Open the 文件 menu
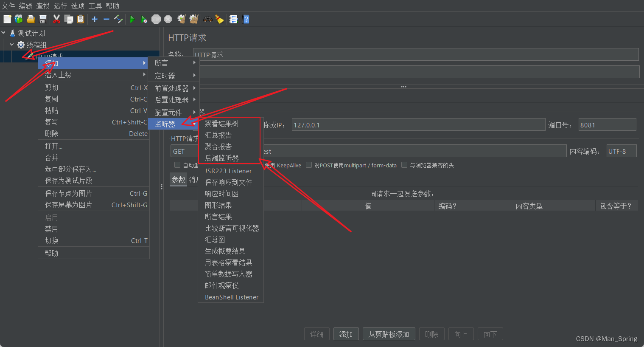Image resolution: width=644 pixels, height=347 pixels. click(x=8, y=6)
